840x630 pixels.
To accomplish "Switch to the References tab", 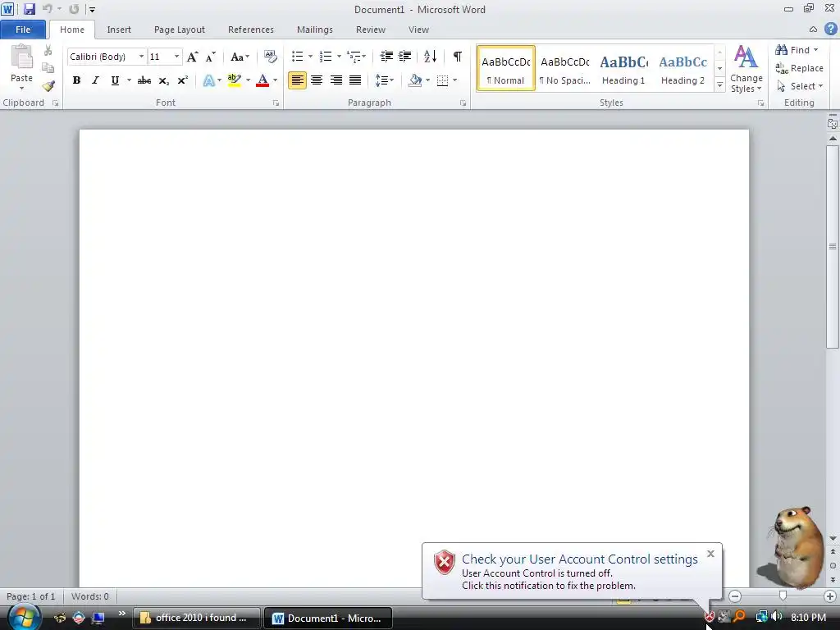I will pyautogui.click(x=251, y=30).
